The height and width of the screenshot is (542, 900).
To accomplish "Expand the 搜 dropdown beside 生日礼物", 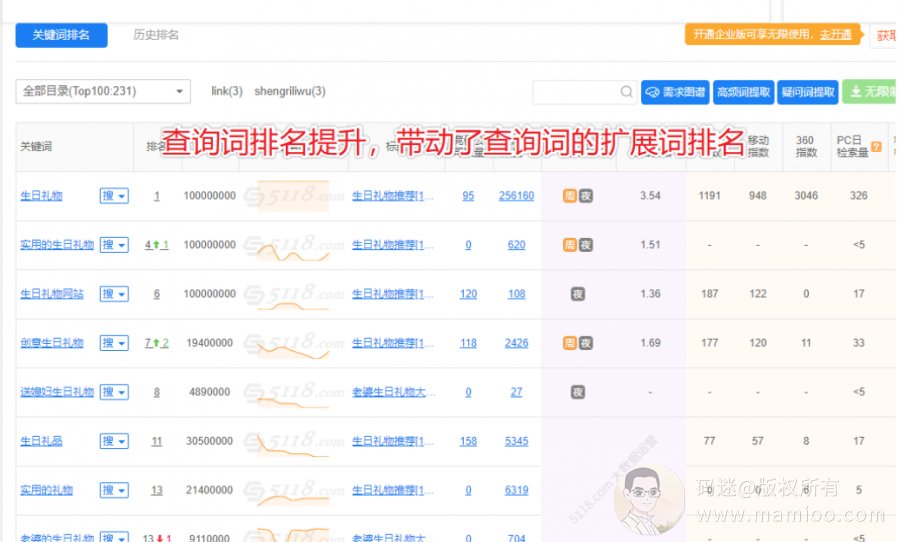I will pos(114,196).
